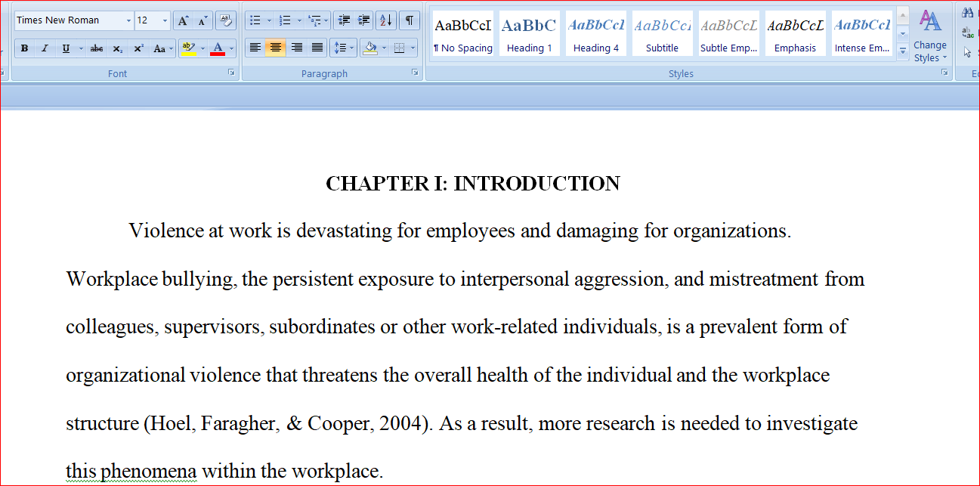
Task: Apply the Heading 4 style
Action: click(x=596, y=34)
